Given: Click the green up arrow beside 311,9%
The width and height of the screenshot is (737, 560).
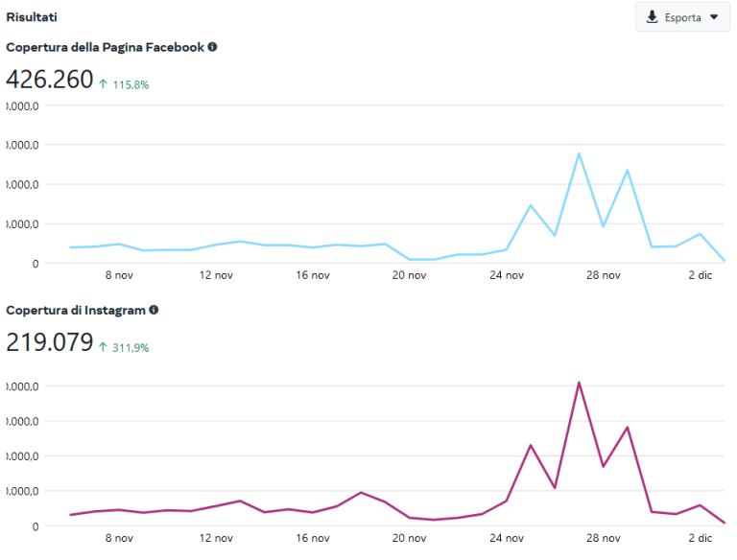Looking at the screenshot, I should click(x=103, y=347).
